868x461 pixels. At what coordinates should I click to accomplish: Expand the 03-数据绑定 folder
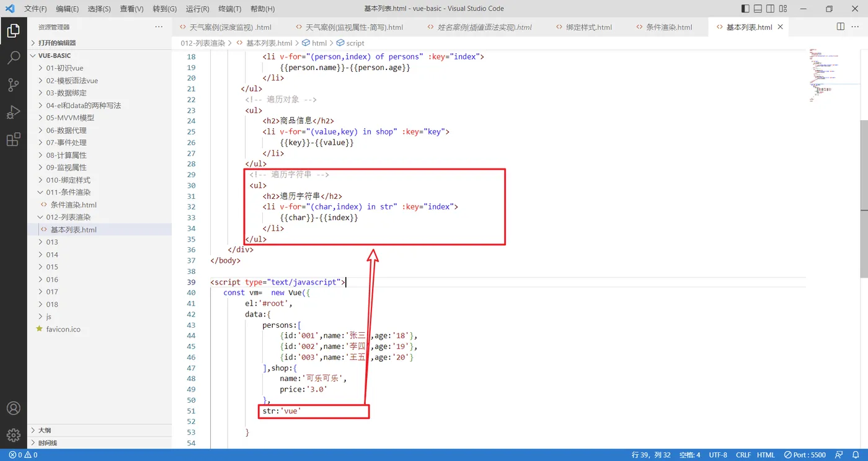99,93
